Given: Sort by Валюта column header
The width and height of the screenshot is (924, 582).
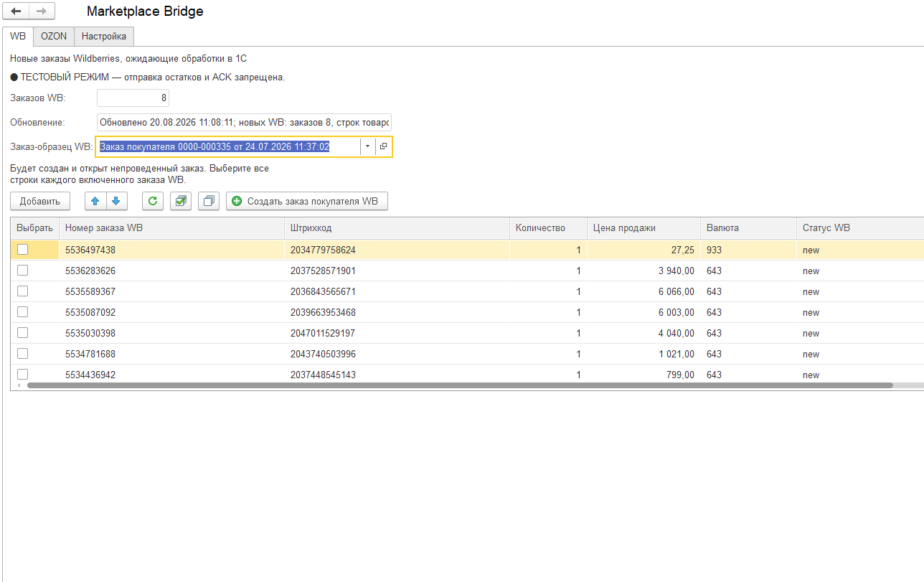Looking at the screenshot, I should click(x=748, y=228).
